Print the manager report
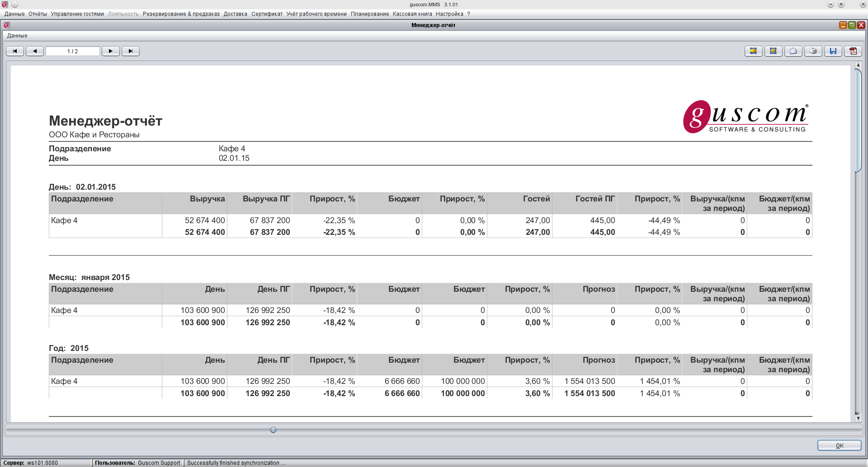Screen dimensions: 868x467 [x=813, y=51]
